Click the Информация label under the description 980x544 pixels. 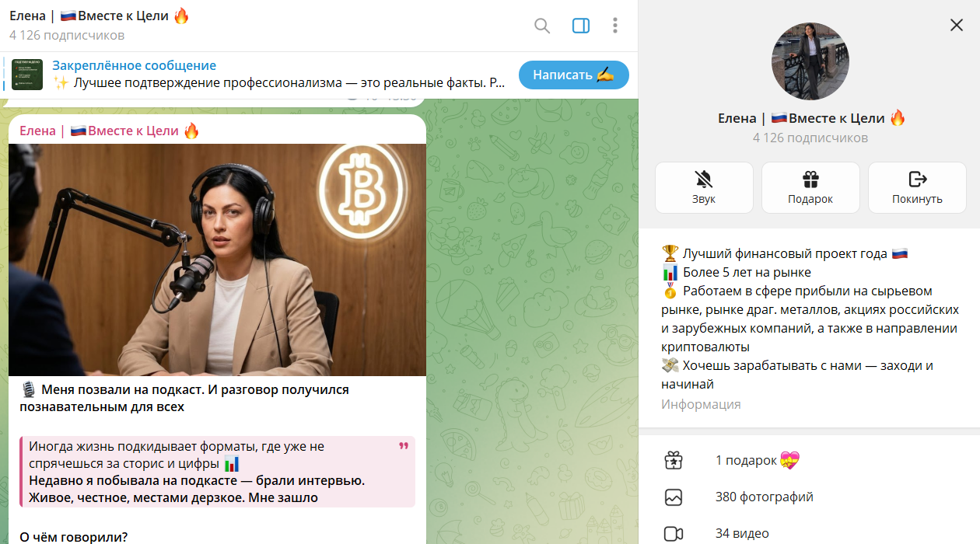tap(701, 404)
